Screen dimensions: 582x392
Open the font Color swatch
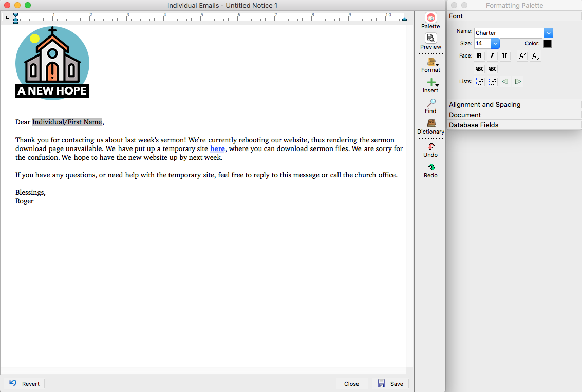click(548, 44)
